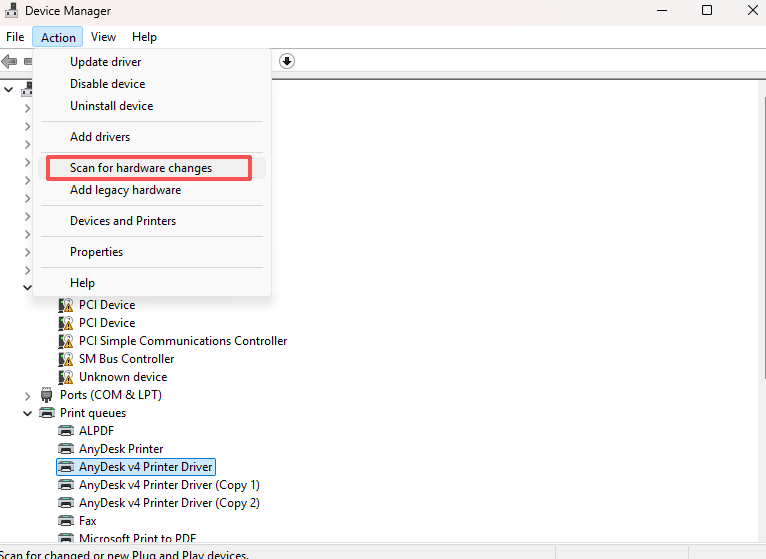Maximize the Device Manager window
The height and width of the screenshot is (559, 766).
707,10
